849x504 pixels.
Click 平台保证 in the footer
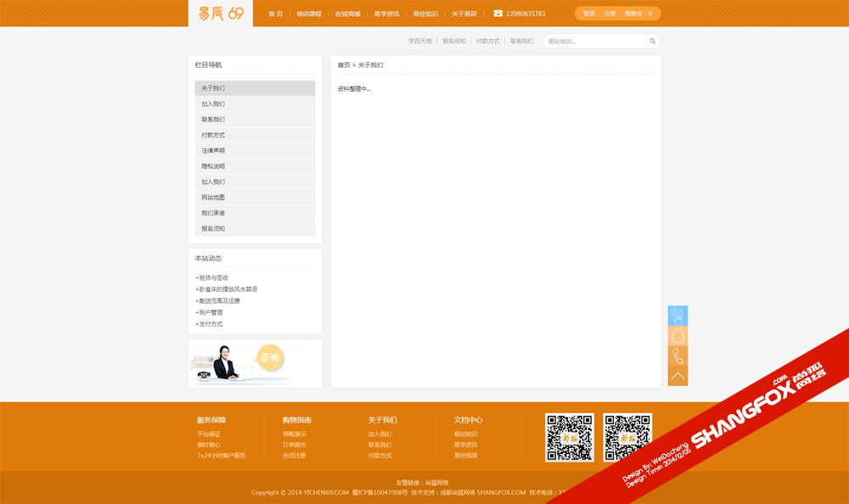tap(209, 434)
